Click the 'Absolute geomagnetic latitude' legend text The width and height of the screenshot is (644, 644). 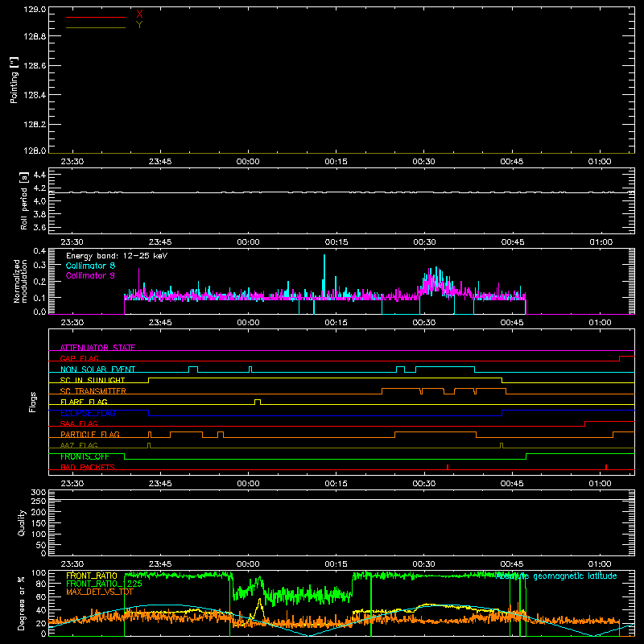coord(556,576)
